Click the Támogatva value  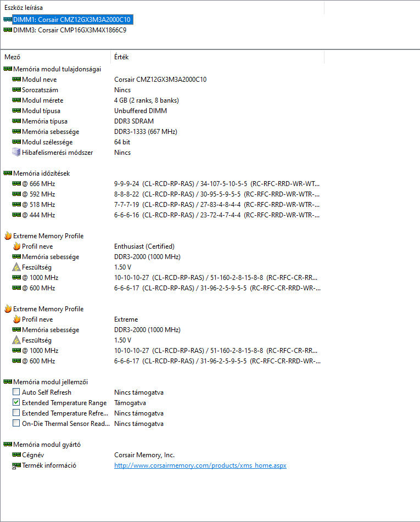130,402
